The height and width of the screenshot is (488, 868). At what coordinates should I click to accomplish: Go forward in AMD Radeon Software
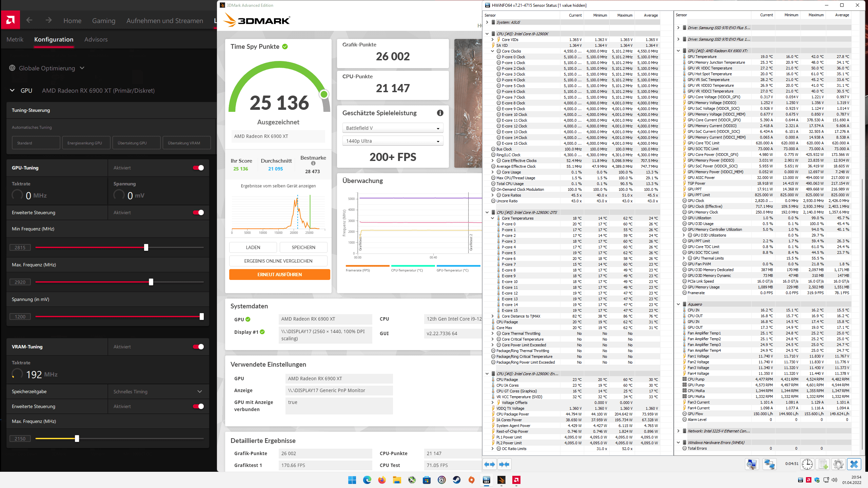pos(48,20)
